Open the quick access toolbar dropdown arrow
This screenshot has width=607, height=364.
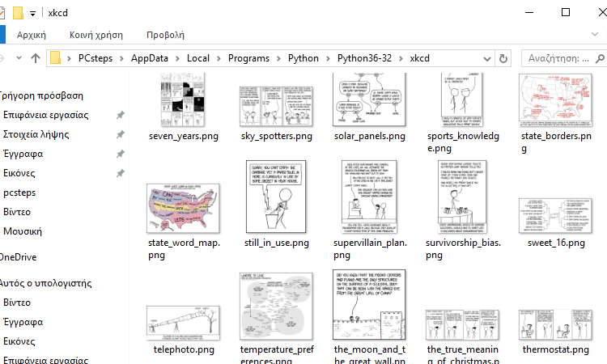click(x=33, y=14)
